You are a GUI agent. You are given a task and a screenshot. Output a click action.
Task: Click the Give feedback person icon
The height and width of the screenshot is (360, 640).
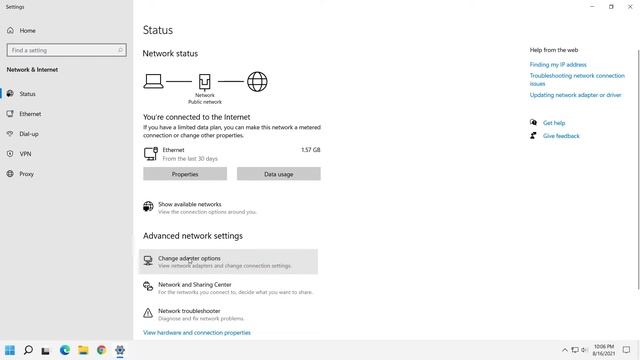pos(533,136)
